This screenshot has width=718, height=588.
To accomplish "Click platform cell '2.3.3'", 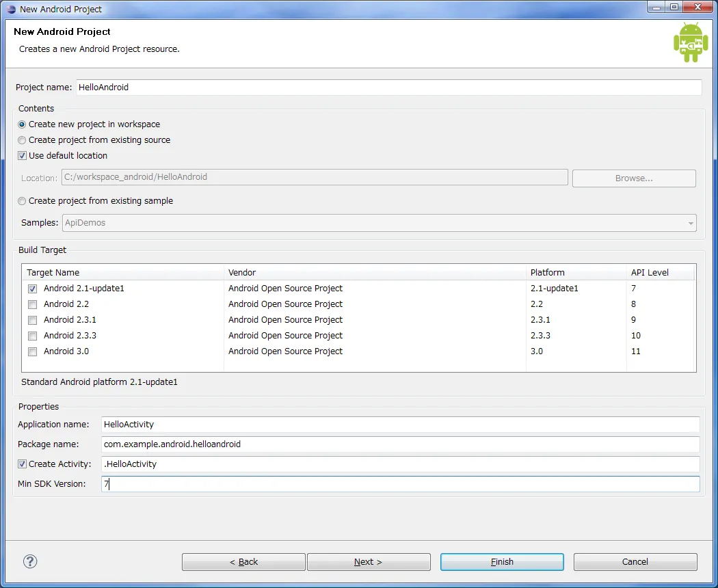I will (x=540, y=336).
